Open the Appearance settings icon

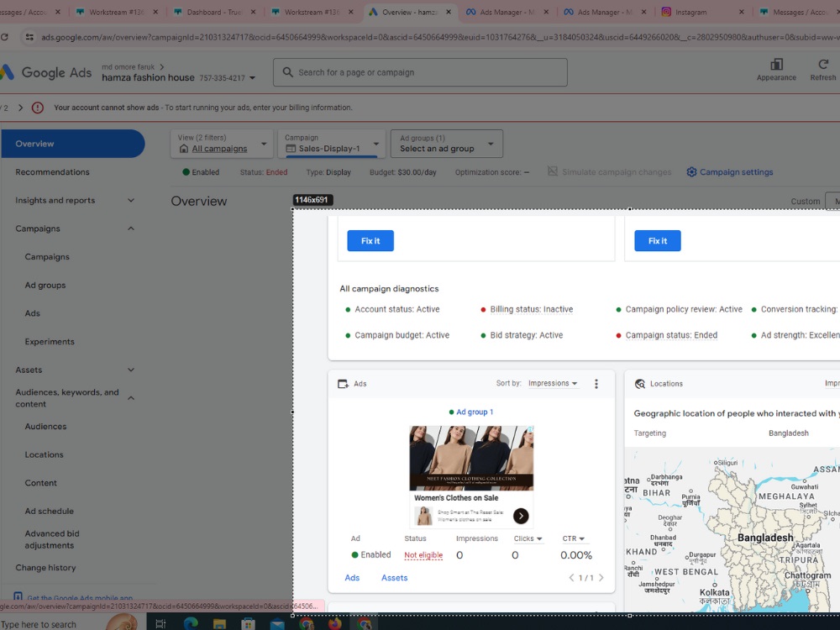pos(776,65)
